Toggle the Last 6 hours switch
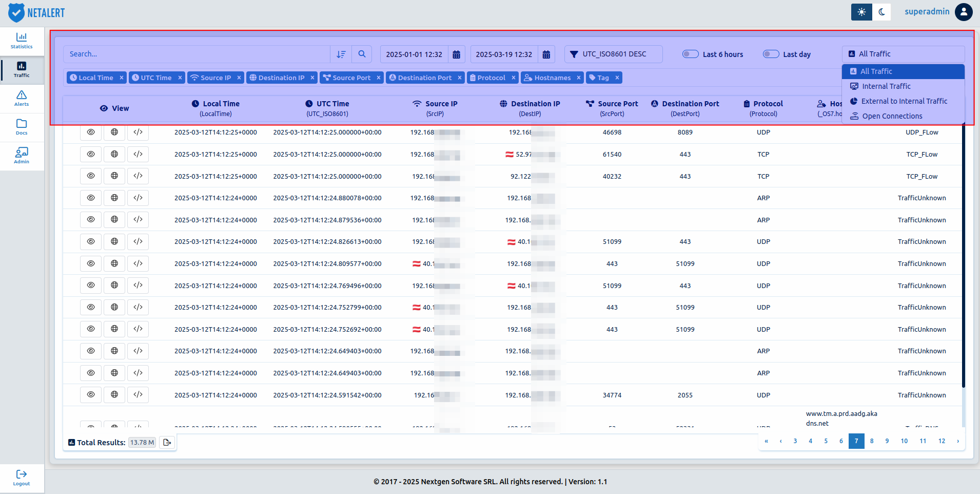 (x=691, y=54)
